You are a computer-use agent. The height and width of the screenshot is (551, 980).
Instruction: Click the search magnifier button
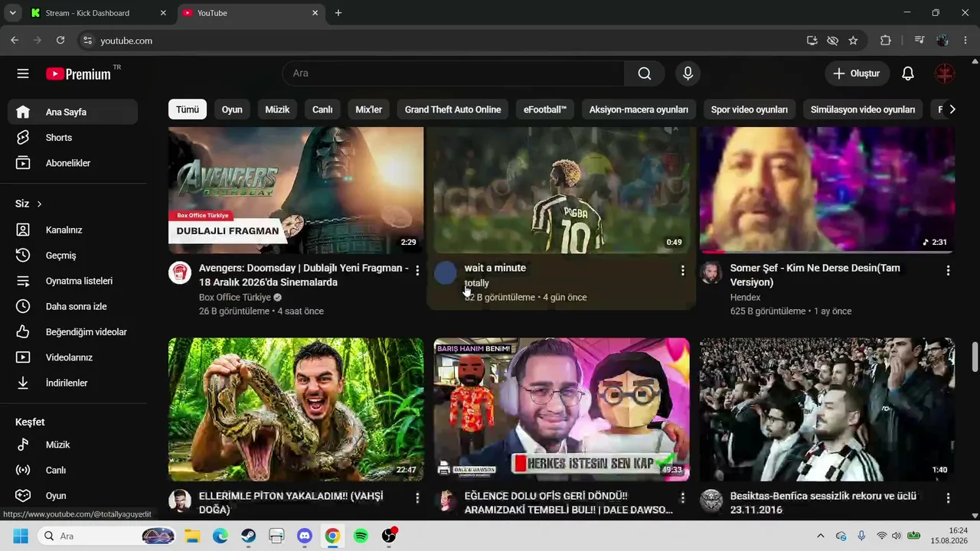click(x=645, y=73)
